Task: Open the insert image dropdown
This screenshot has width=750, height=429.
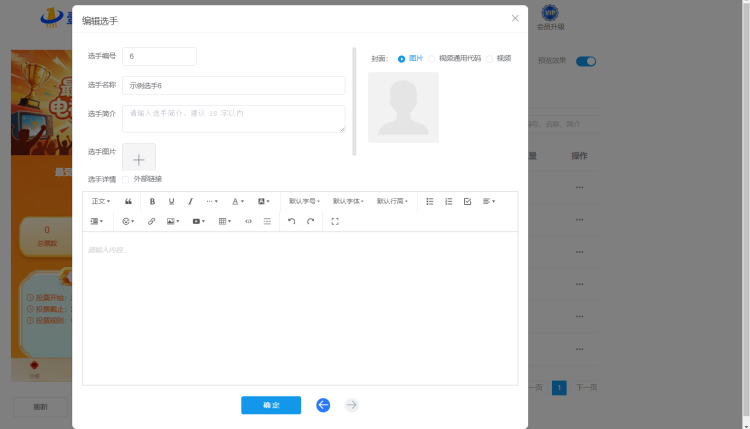Action: coord(173,221)
